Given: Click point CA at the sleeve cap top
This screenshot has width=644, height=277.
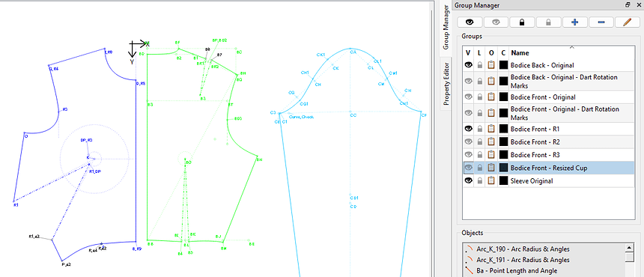Looking at the screenshot, I should (350, 49).
